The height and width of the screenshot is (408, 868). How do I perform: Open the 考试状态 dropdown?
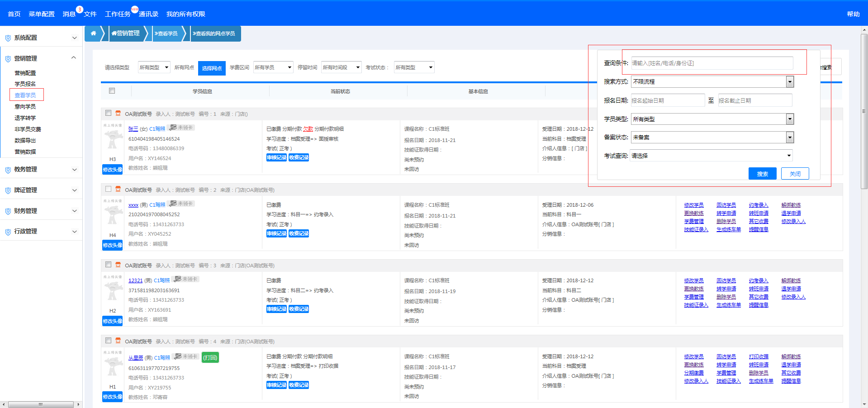(x=414, y=67)
